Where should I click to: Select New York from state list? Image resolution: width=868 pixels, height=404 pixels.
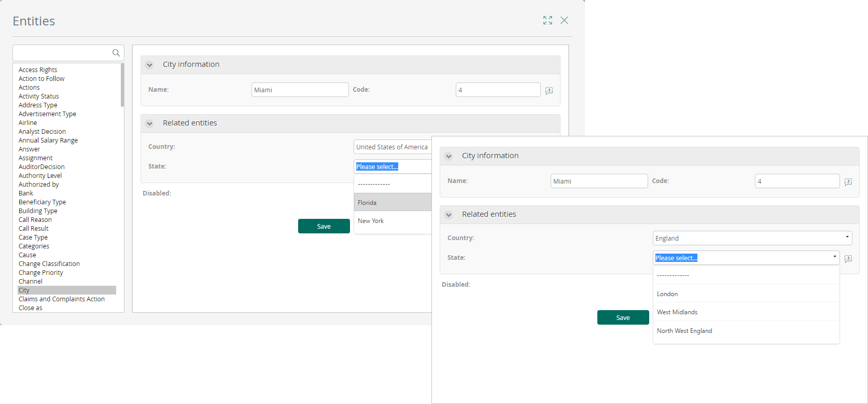point(393,220)
